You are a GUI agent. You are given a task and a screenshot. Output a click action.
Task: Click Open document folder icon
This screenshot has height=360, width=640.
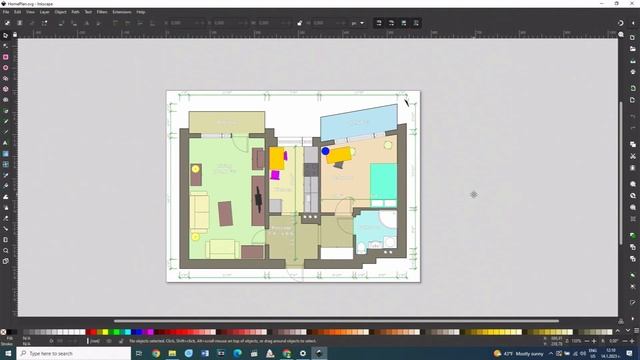click(633, 49)
